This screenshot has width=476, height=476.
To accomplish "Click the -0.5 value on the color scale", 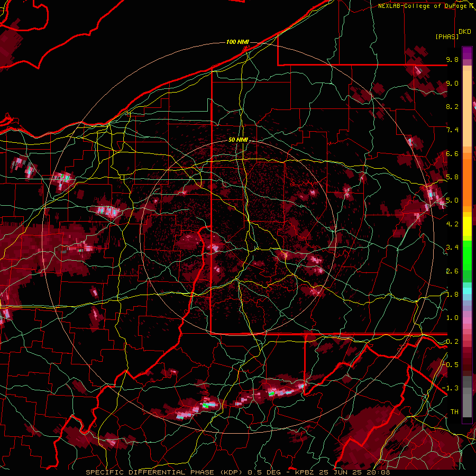I will pos(451,365).
